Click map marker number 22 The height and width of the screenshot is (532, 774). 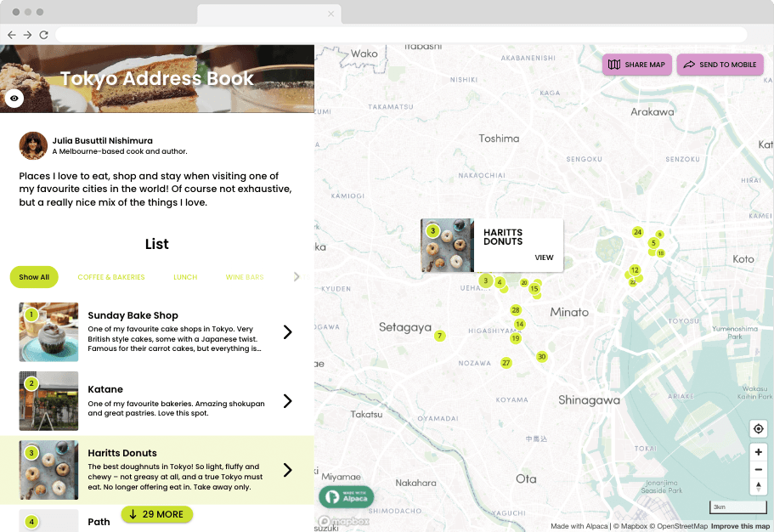tap(633, 282)
